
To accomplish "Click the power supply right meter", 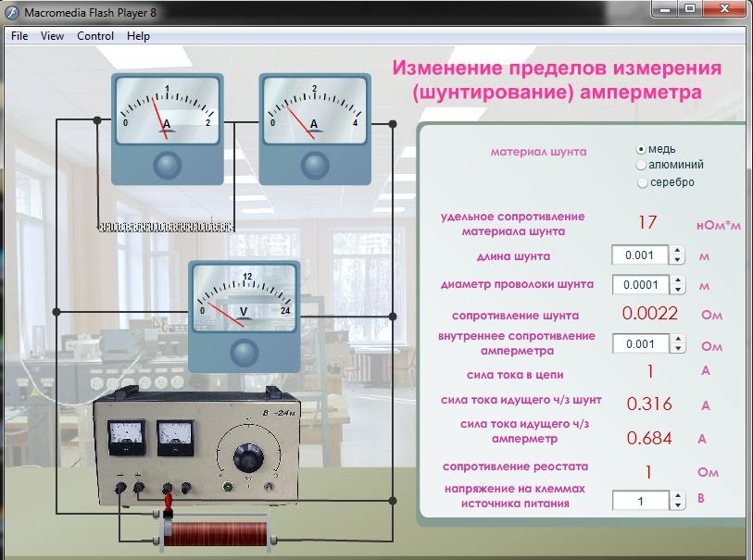I will coord(175,438).
